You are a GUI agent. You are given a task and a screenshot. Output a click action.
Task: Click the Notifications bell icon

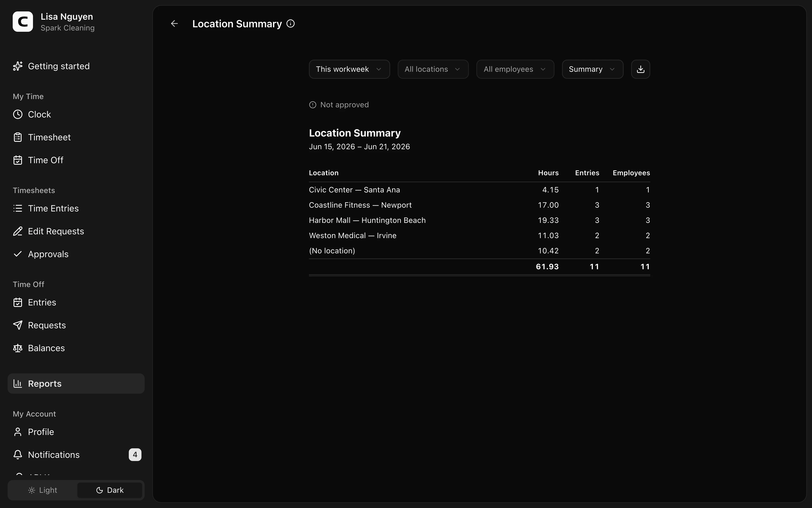pos(18,455)
